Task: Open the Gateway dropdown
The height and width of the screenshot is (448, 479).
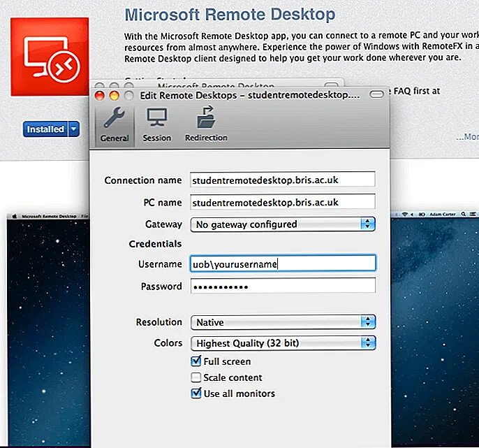Action: 282,224
